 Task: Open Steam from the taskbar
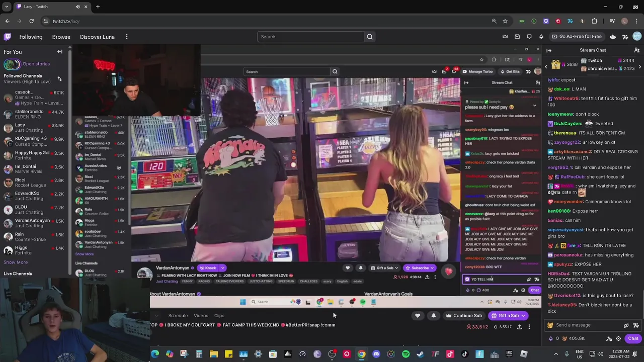click(x=421, y=354)
